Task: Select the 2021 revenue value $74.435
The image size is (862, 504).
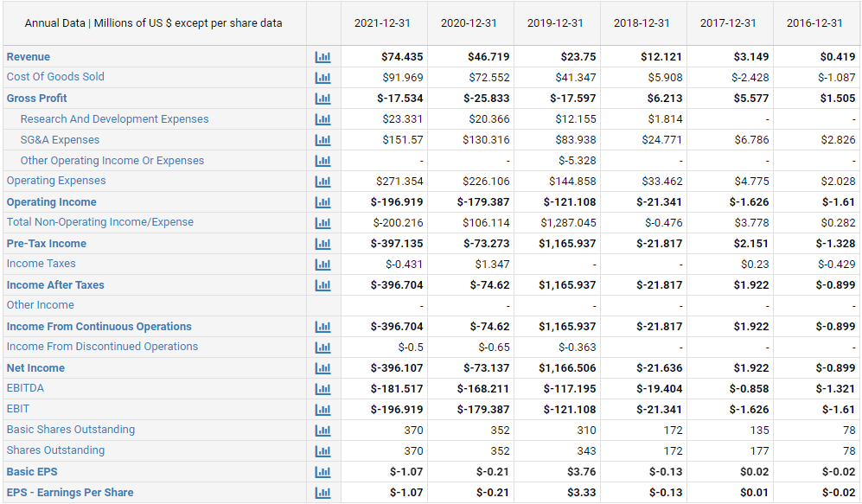Action: (402, 56)
